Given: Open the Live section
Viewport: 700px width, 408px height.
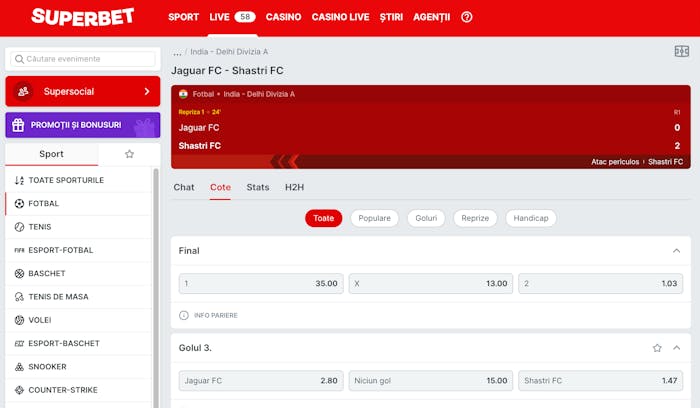Looking at the screenshot, I should (x=220, y=17).
